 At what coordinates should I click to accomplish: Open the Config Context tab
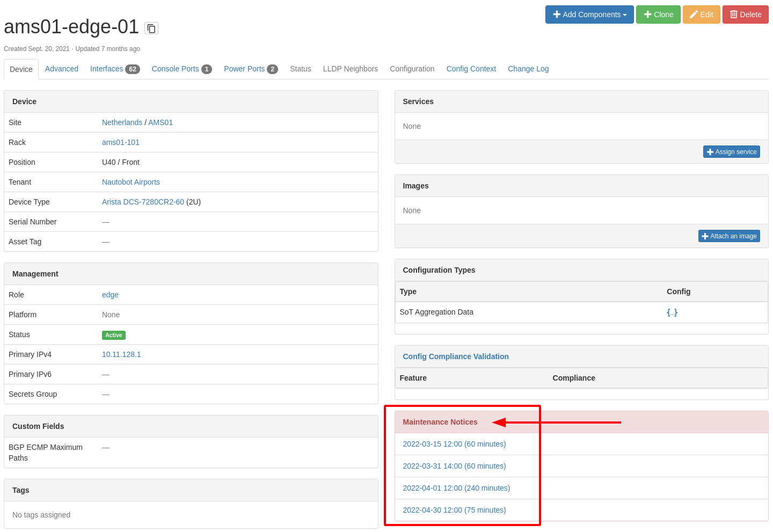(471, 69)
